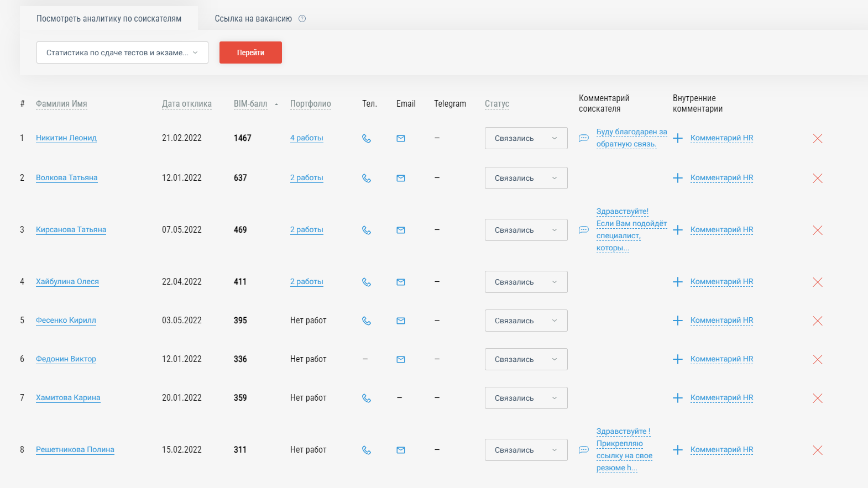
Task: Sort the table by BIM-балл column
Action: [x=250, y=104]
